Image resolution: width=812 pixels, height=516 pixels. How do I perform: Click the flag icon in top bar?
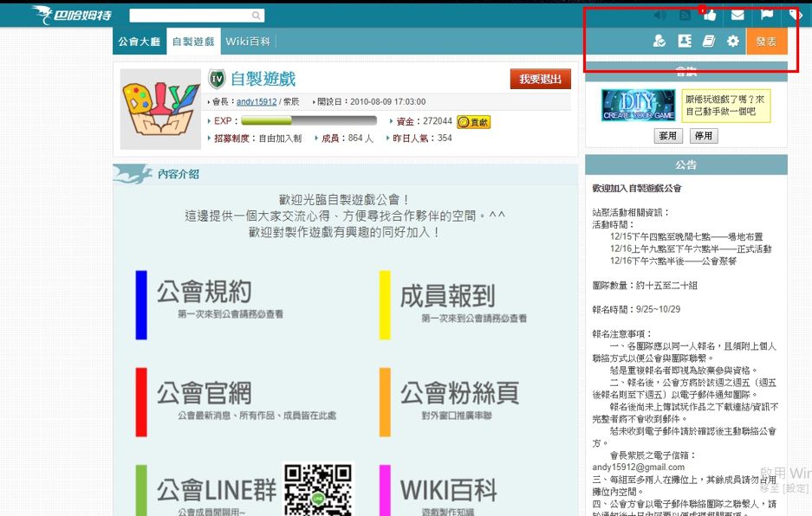pyautogui.click(x=766, y=16)
